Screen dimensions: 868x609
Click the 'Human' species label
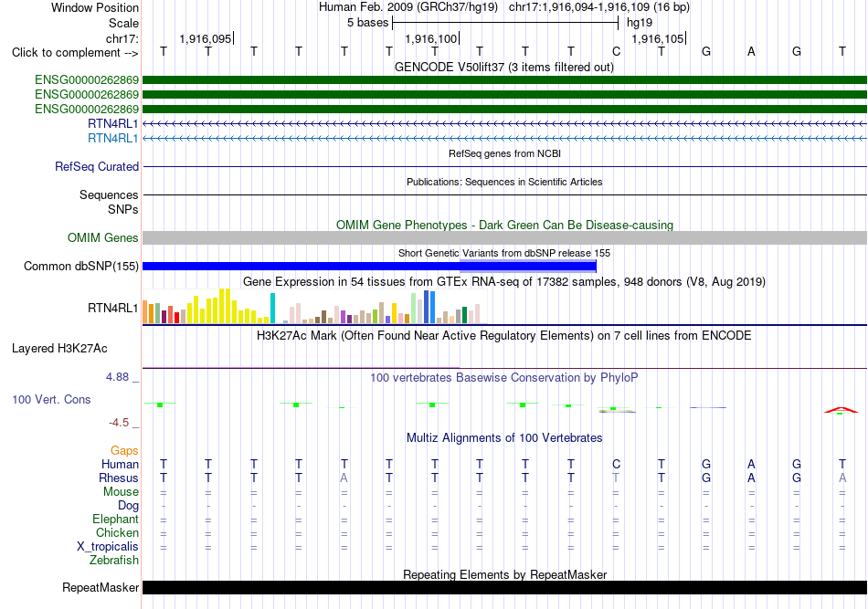tap(120, 464)
